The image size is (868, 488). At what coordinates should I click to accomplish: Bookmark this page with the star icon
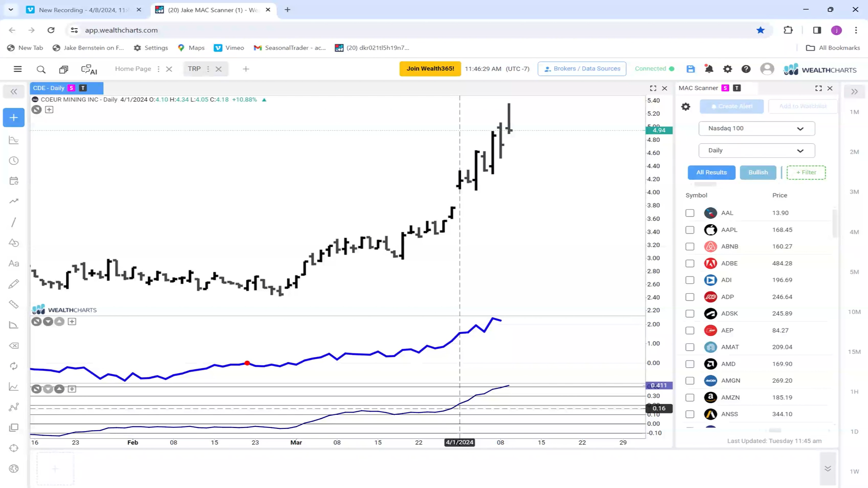(760, 30)
